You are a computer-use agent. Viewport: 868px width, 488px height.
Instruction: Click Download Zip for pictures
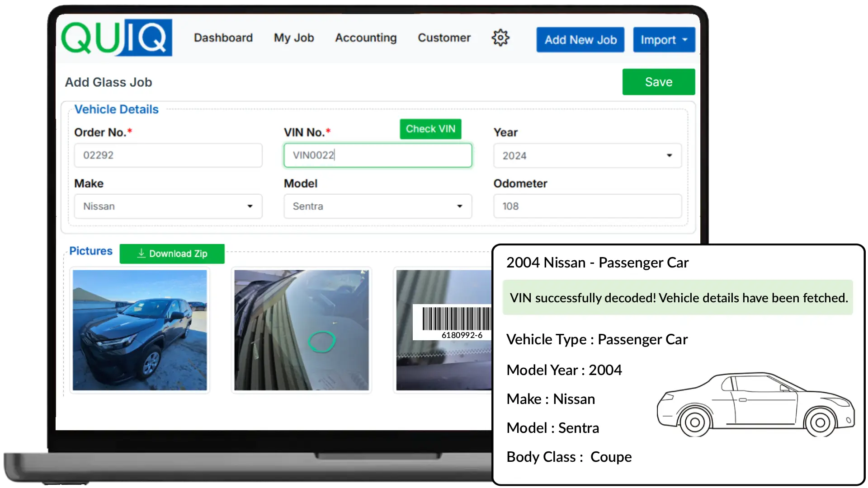click(172, 254)
